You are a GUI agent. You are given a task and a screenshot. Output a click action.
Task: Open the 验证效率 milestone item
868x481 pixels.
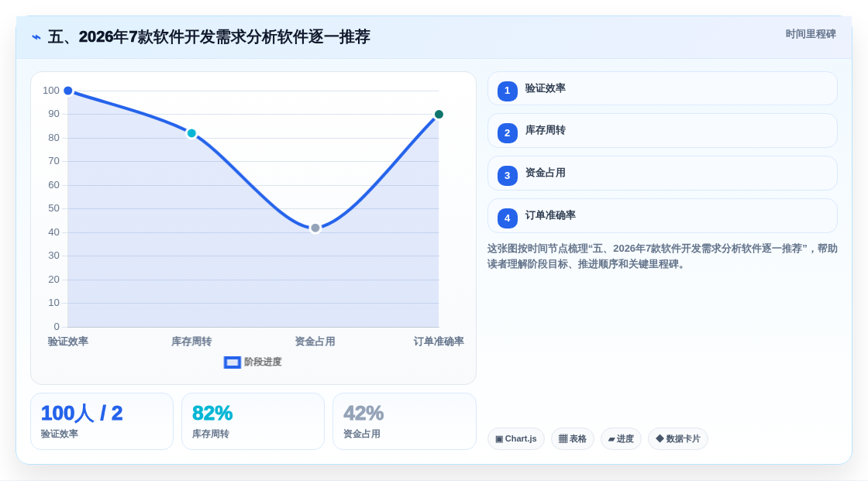[662, 88]
